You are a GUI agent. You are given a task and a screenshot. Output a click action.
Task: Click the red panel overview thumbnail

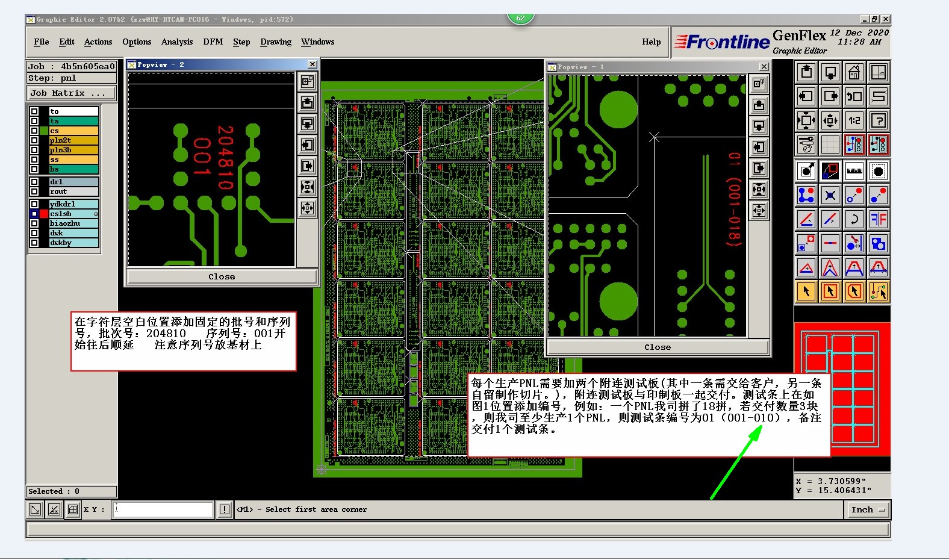point(842,389)
